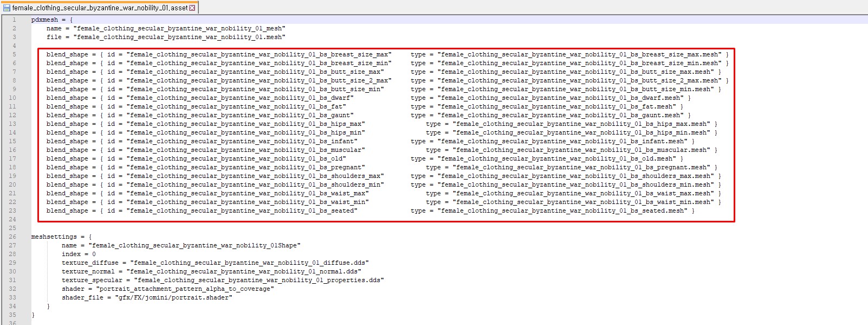Click the id string ending 'bs_breast_size_max'

(259, 54)
